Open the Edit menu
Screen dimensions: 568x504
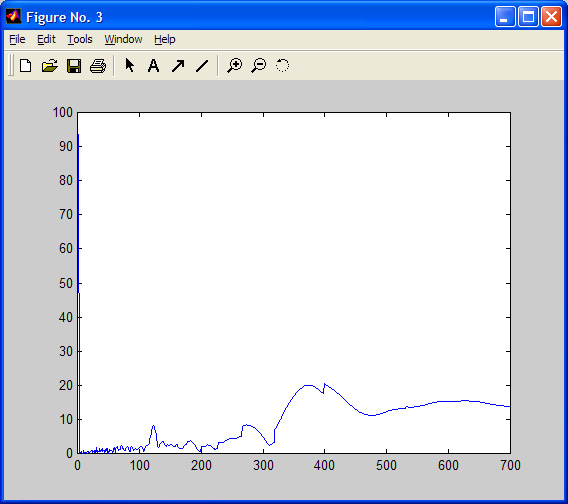(x=46, y=39)
